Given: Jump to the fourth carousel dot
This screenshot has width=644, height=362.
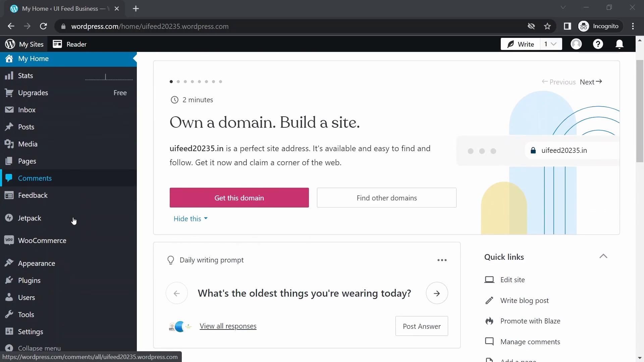Looking at the screenshot, I should click(x=192, y=82).
